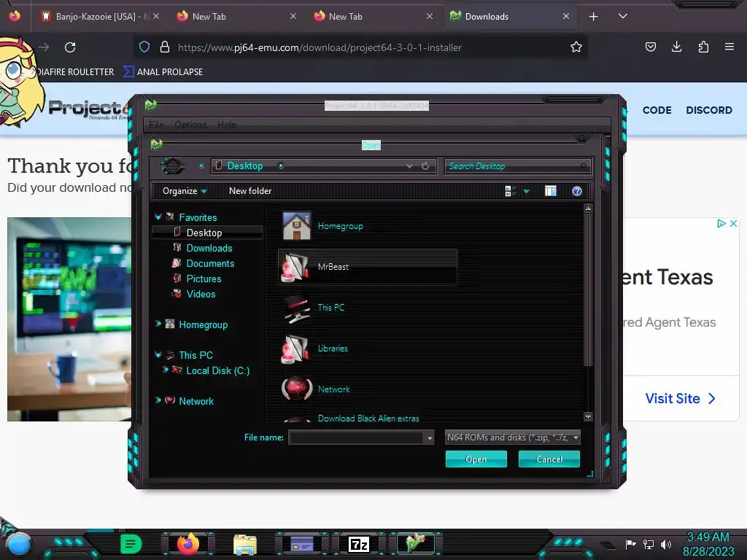This screenshot has width=747, height=560.
Task: Collapse the Favorites tree group
Action: coord(158,217)
